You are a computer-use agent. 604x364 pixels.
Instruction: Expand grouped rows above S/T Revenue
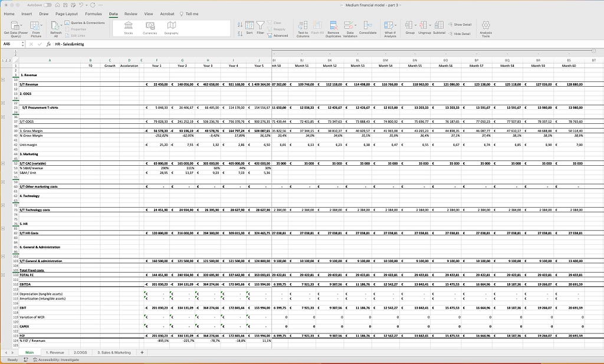click(3, 80)
